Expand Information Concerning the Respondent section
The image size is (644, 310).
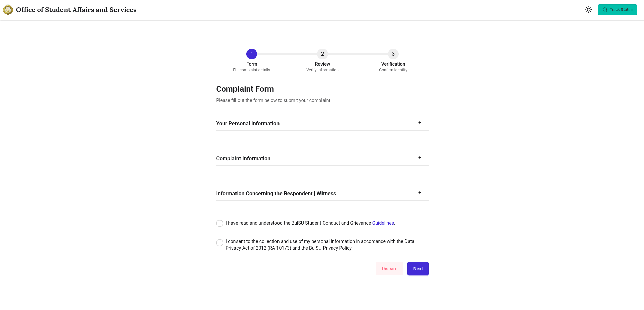(323, 193)
